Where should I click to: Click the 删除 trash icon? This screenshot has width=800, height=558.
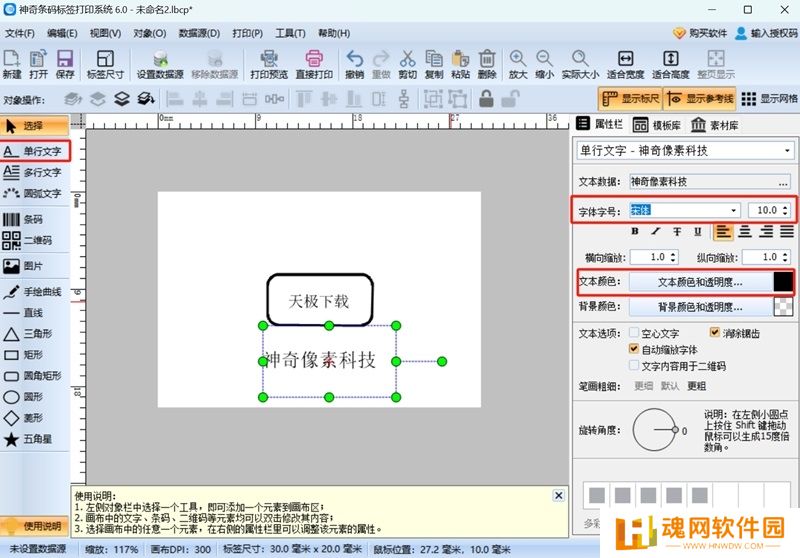(x=487, y=64)
